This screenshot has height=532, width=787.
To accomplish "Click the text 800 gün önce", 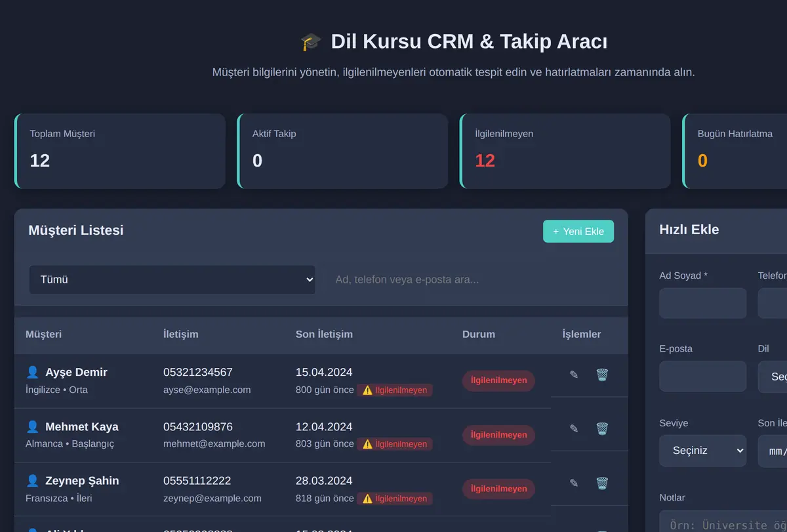I will pos(325,390).
